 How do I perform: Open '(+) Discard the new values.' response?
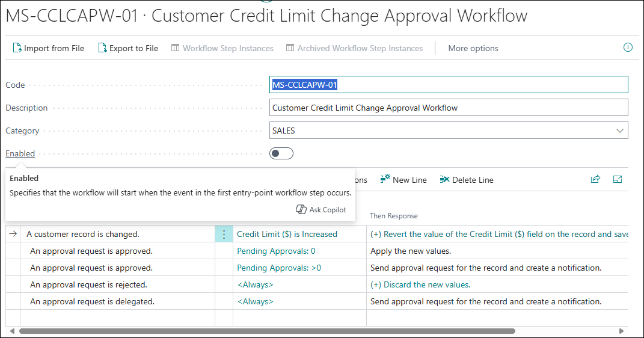(420, 284)
